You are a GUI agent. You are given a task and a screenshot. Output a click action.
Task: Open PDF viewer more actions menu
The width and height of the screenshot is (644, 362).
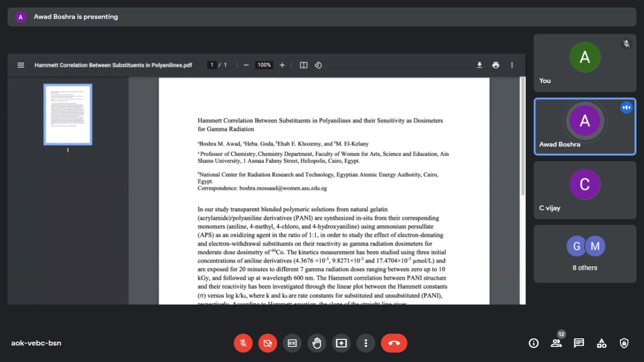512,65
